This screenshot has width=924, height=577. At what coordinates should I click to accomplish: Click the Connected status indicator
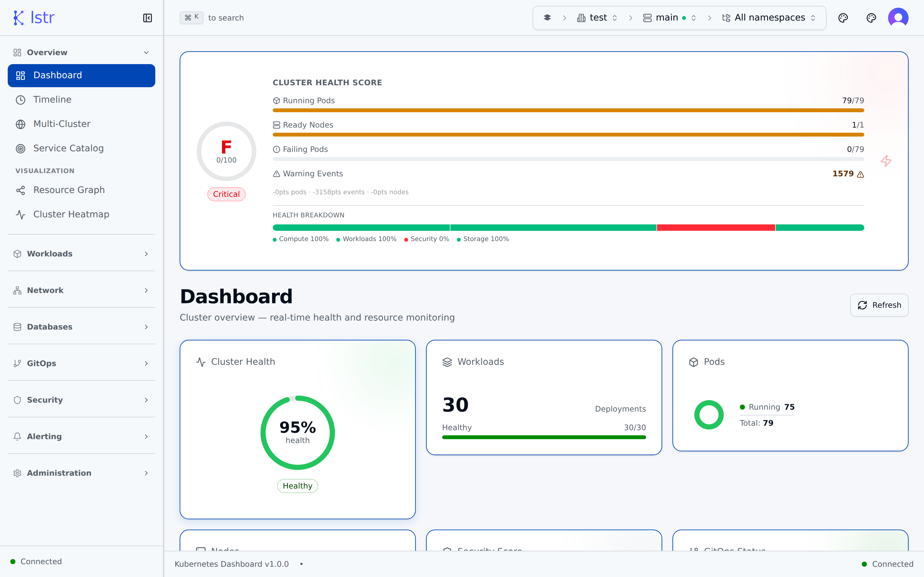coord(37,561)
